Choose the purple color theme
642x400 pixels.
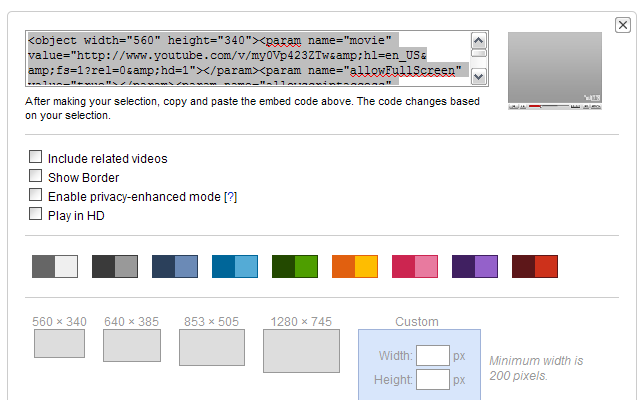(x=475, y=266)
